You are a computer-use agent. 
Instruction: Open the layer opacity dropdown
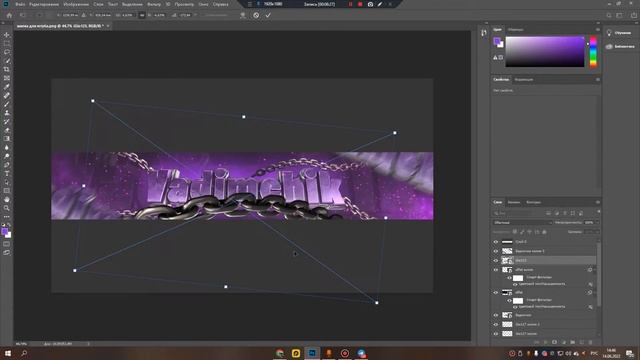pos(596,222)
